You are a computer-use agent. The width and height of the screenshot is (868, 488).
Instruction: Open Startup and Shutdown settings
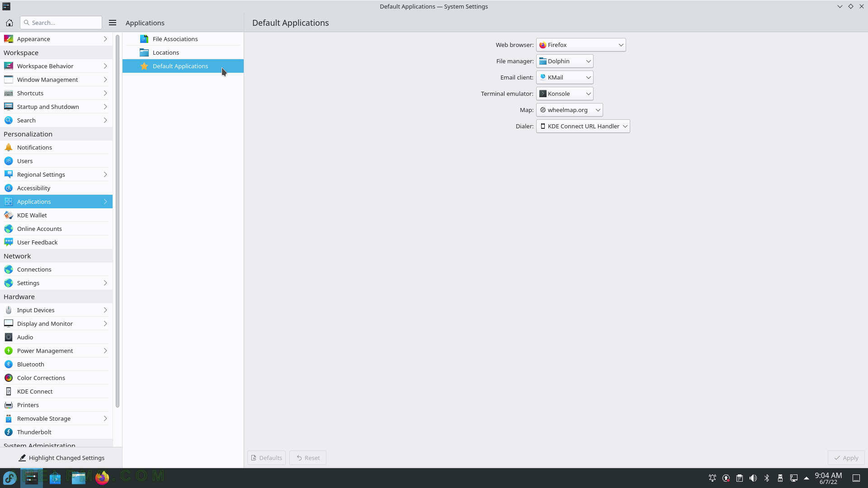coord(56,107)
